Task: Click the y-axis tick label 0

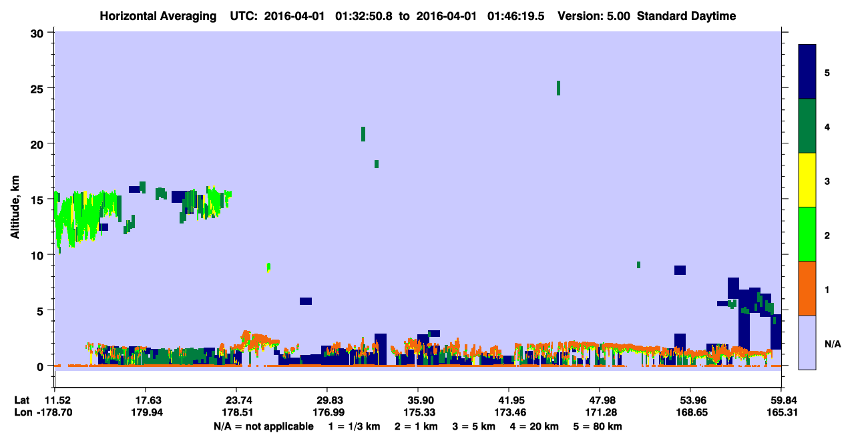Action: pos(42,366)
